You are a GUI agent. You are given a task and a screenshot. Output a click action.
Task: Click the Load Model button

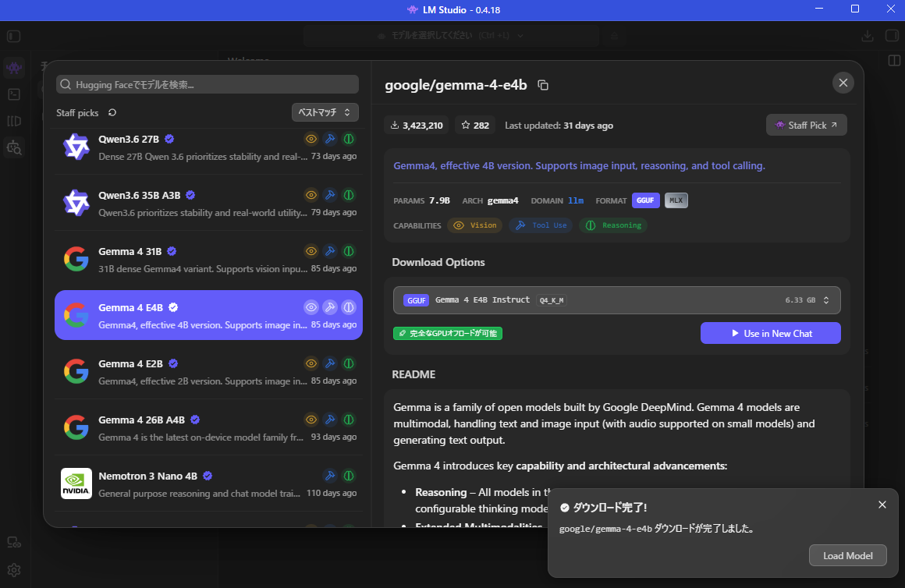point(847,556)
